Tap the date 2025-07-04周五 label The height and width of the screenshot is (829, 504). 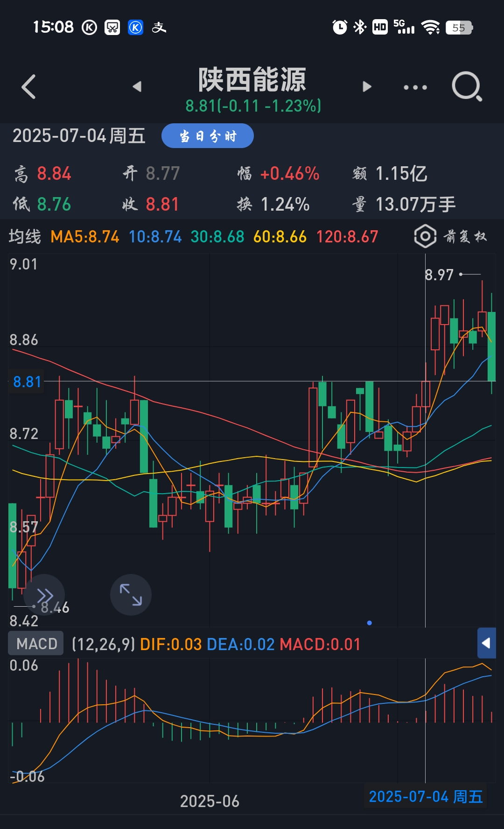pyautogui.click(x=79, y=136)
